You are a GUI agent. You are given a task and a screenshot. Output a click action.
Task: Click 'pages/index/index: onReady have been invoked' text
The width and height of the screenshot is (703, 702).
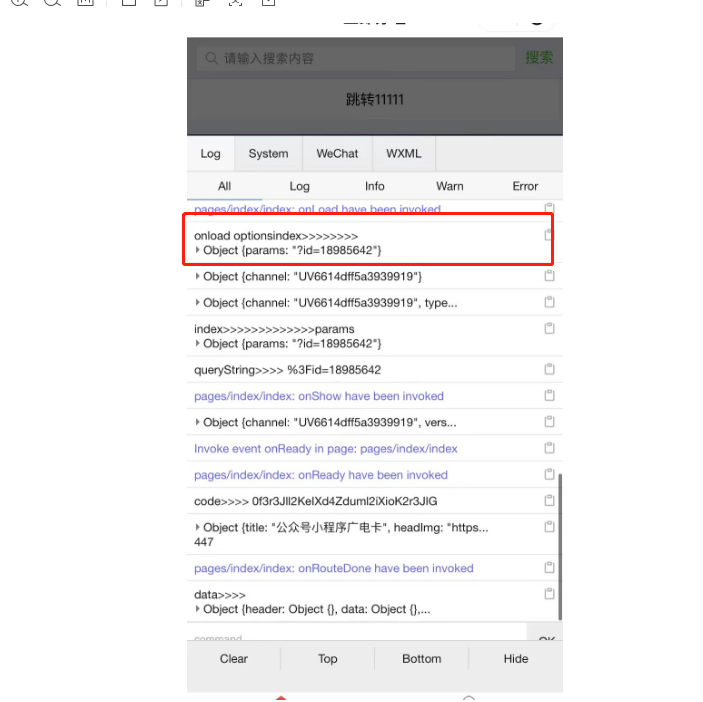click(x=321, y=475)
